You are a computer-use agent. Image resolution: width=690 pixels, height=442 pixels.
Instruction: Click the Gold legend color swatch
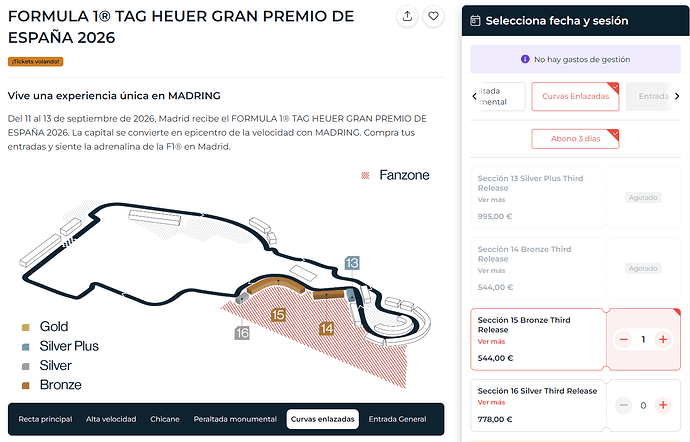(26, 327)
